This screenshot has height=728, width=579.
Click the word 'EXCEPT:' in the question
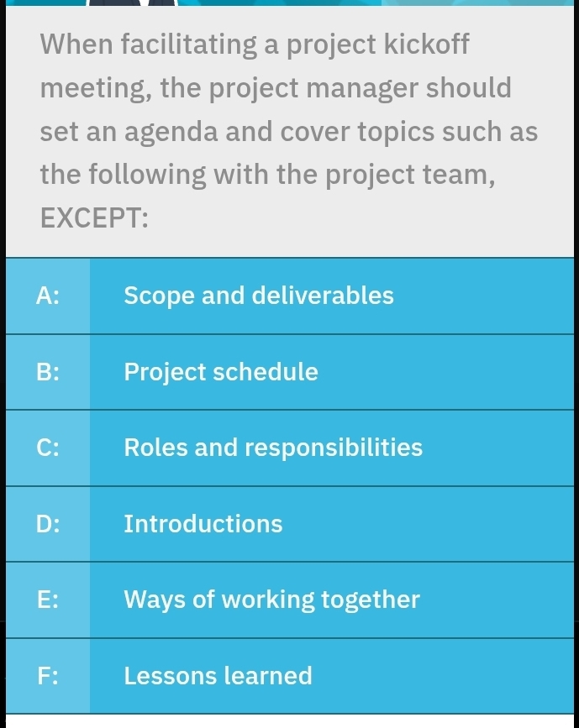click(x=95, y=219)
